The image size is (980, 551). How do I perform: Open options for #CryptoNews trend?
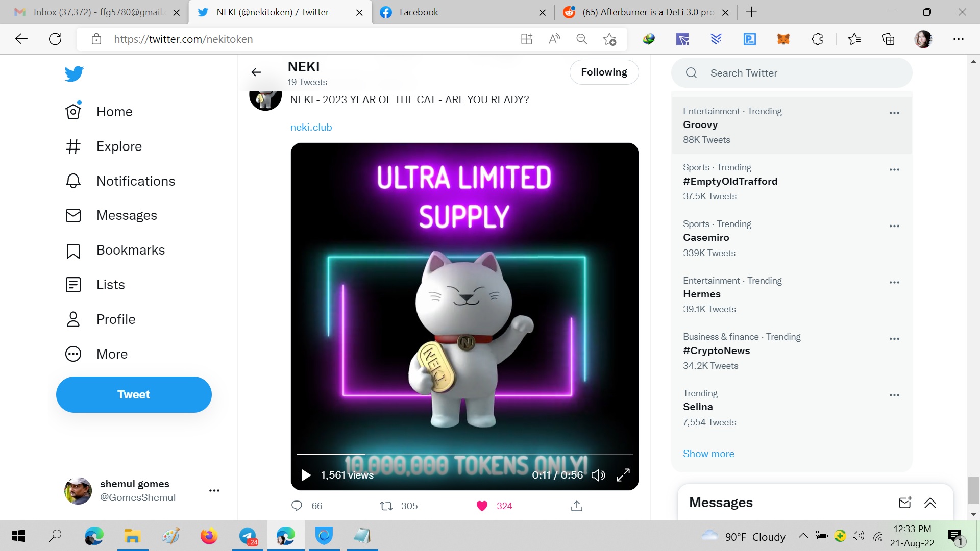click(894, 339)
